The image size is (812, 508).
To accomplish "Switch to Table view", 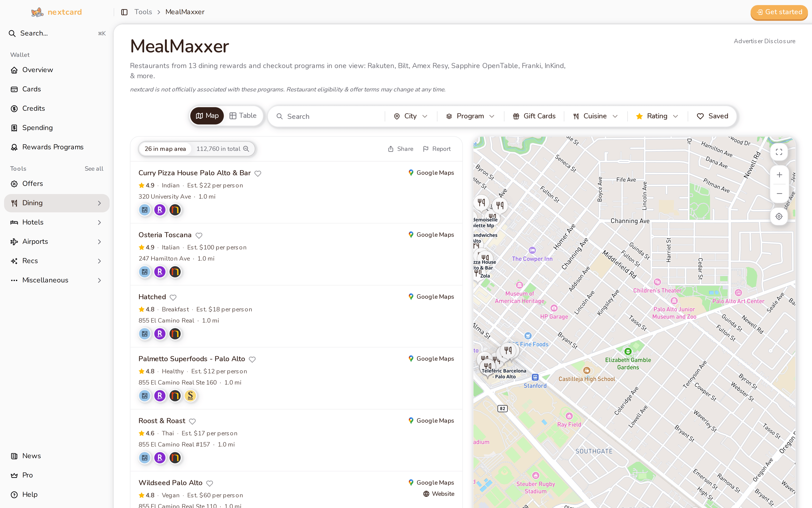I will [x=243, y=116].
